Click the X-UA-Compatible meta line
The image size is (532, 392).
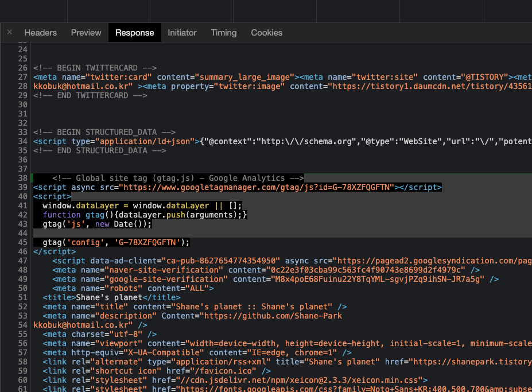(x=197, y=352)
